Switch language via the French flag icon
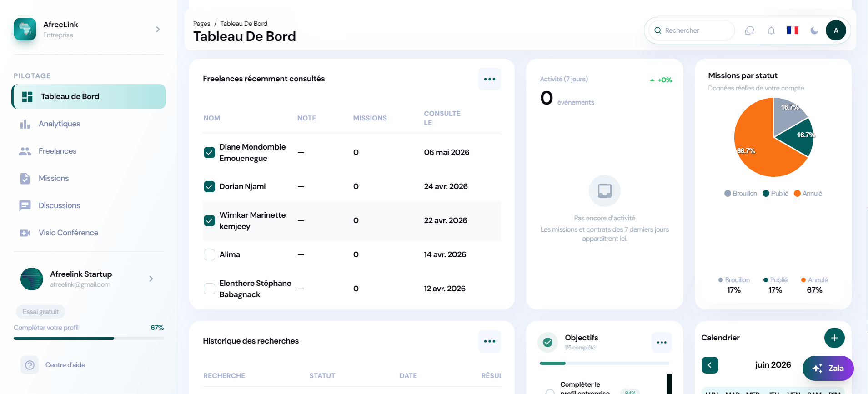 793,30
